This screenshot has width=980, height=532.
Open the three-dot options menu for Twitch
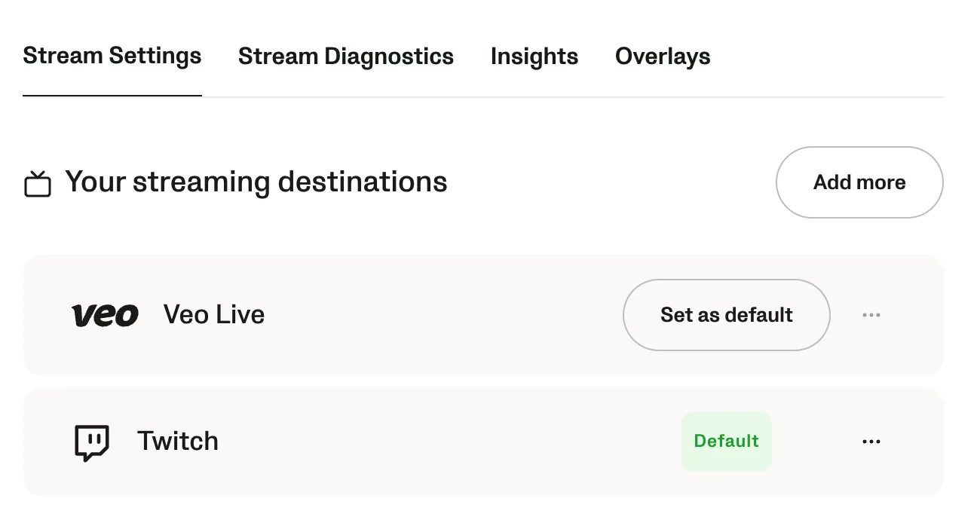[871, 442]
